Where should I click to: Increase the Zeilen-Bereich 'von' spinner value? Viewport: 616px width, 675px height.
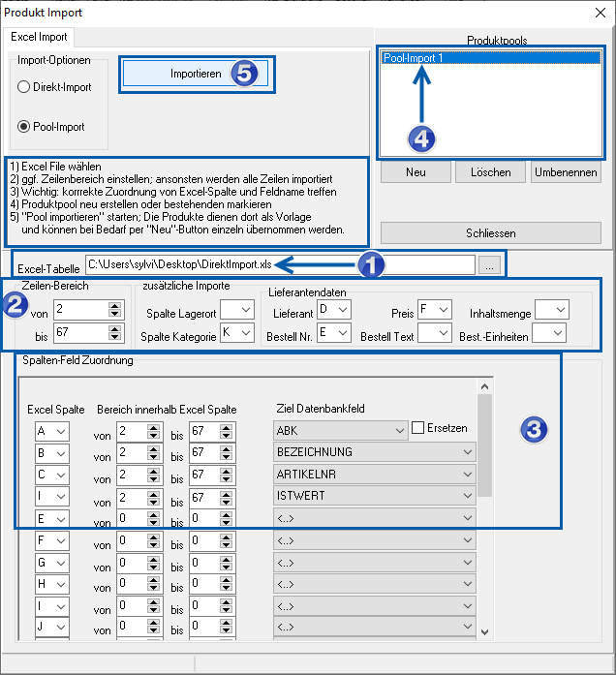pos(114,306)
